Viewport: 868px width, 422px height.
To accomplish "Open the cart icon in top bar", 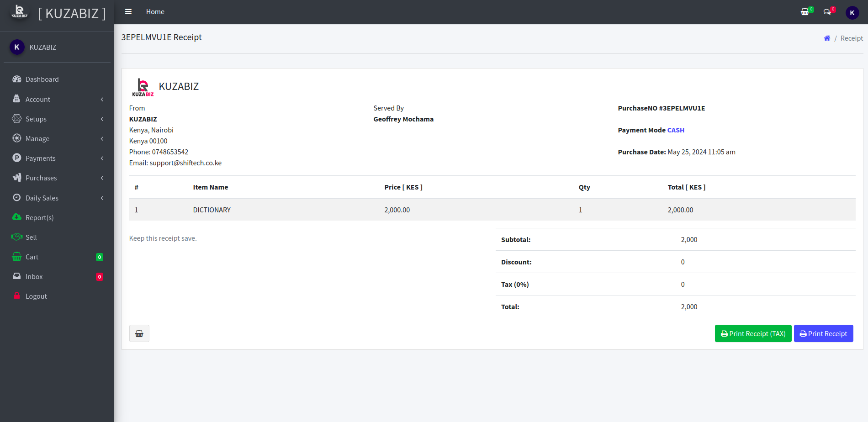I will pyautogui.click(x=805, y=12).
